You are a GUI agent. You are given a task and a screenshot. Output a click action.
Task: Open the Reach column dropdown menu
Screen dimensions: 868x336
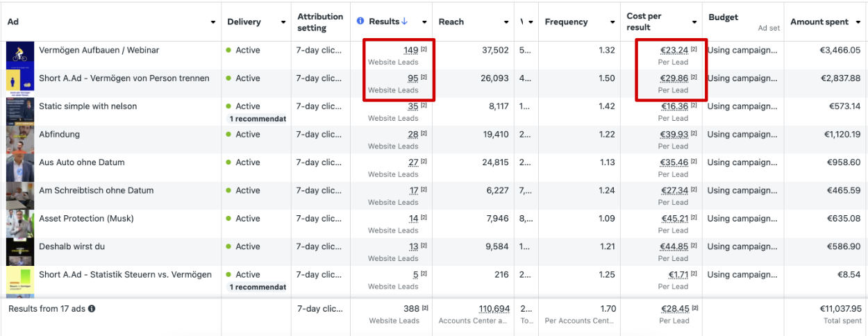(506, 22)
